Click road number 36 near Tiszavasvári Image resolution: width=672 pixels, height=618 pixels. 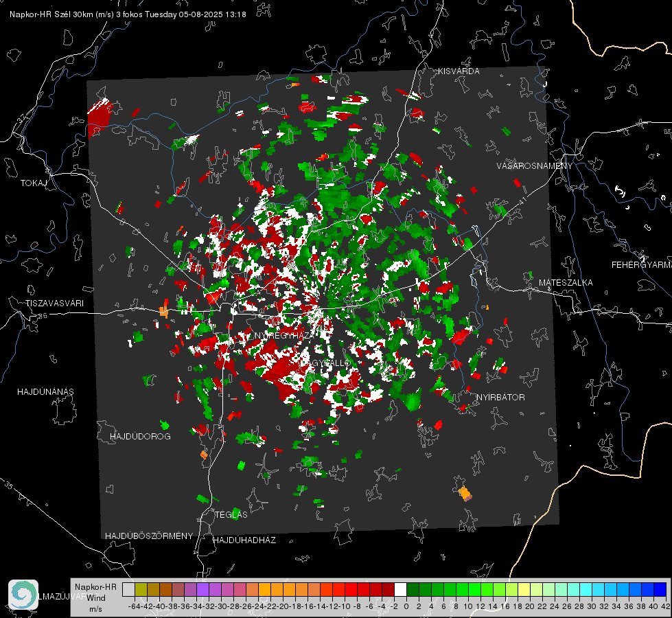[43, 316]
